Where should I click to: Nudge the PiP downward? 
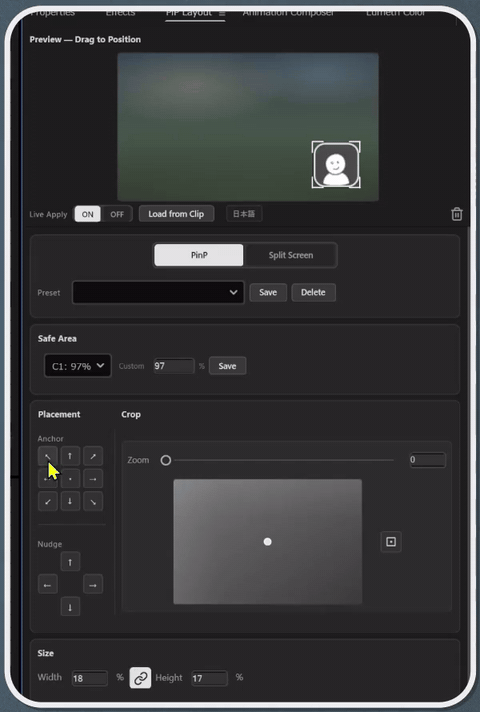(70, 607)
